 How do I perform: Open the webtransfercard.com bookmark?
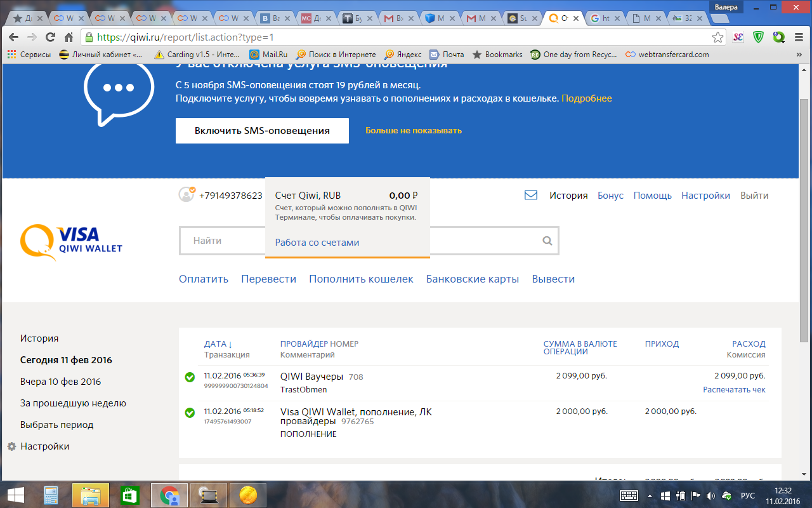coord(667,55)
